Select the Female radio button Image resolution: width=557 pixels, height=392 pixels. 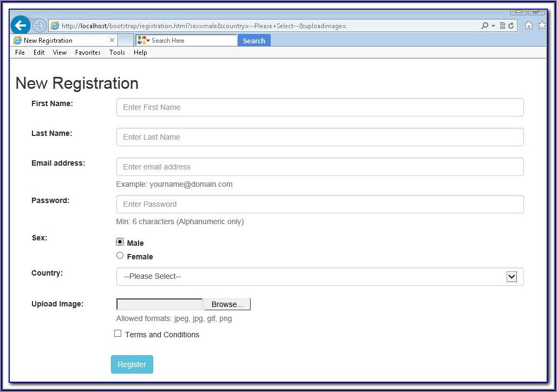(x=120, y=256)
